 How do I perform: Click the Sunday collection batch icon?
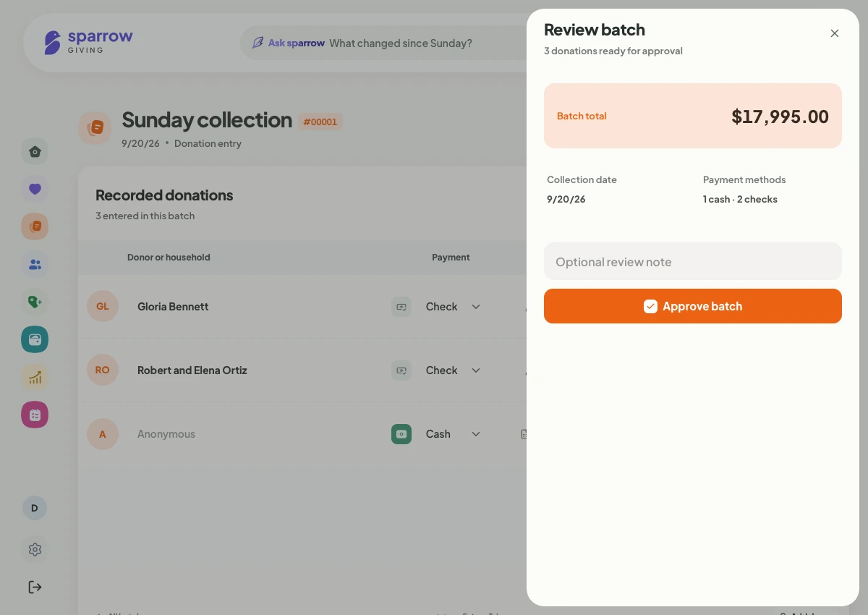point(95,127)
